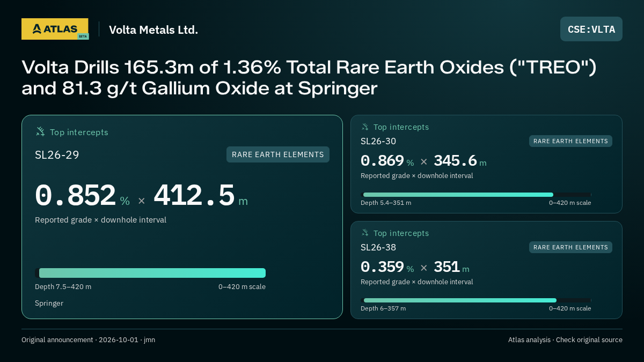Click '0–420 m scale' label in SL26-29 card
The image size is (644, 362).
coord(242,286)
